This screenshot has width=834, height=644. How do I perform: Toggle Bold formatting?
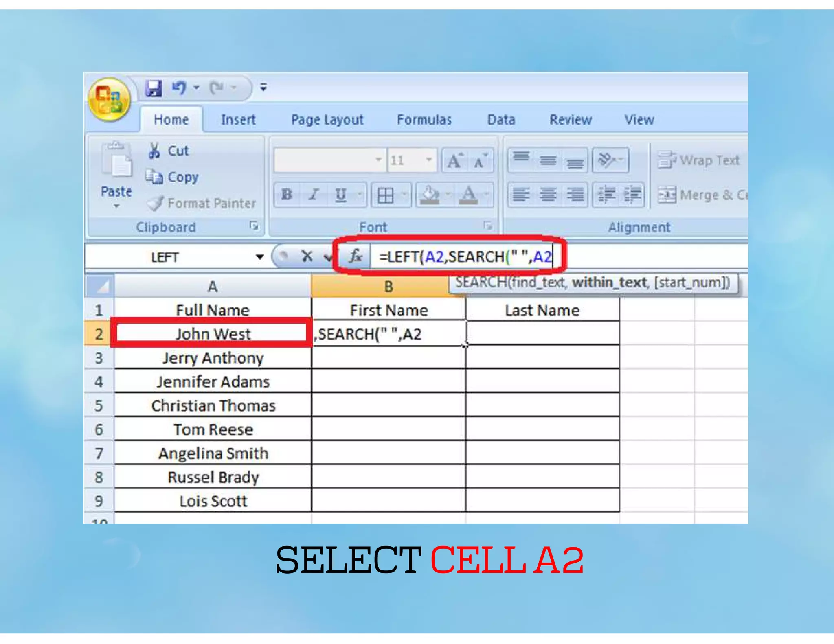(287, 195)
